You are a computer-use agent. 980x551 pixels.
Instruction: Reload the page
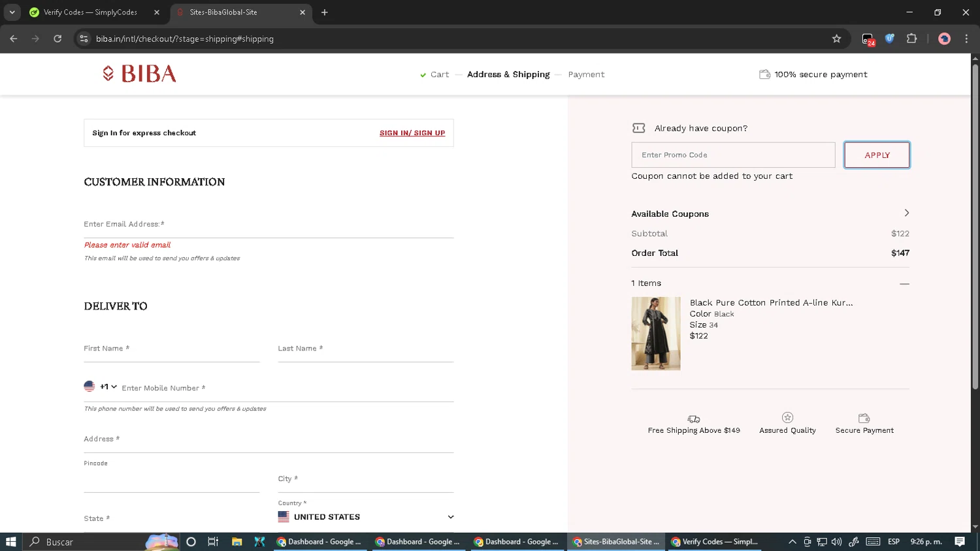(57, 39)
